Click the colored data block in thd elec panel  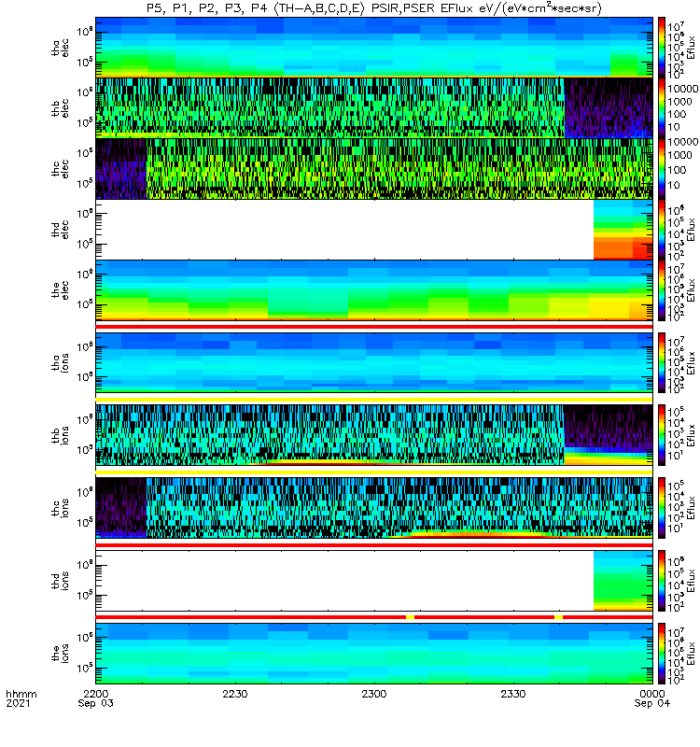click(x=623, y=229)
